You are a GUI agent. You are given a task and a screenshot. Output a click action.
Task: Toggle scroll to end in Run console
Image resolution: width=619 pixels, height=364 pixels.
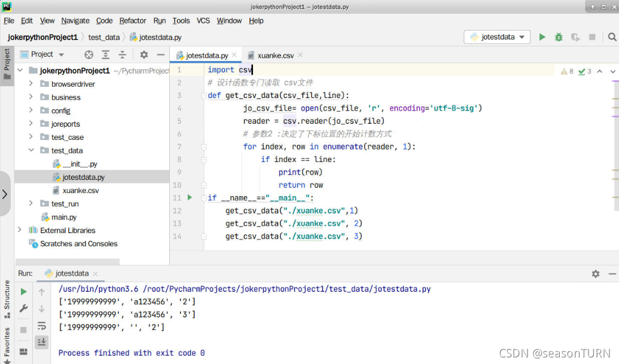[41, 342]
